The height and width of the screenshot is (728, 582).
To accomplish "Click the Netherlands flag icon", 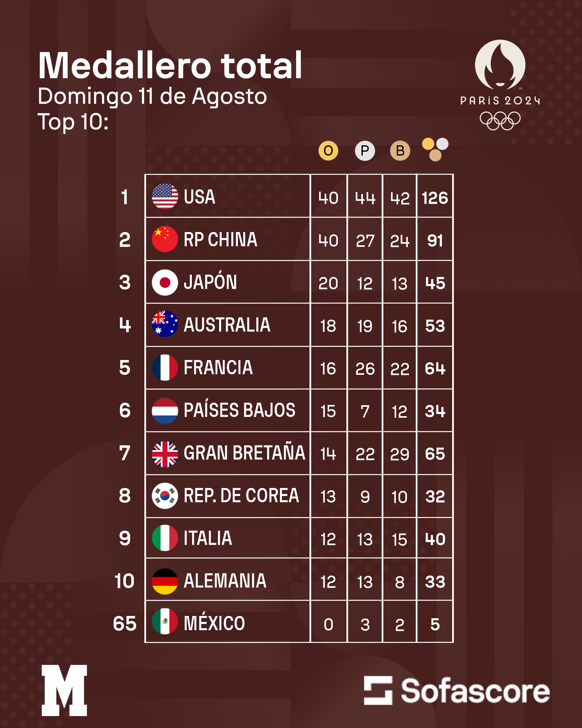I will click(165, 411).
